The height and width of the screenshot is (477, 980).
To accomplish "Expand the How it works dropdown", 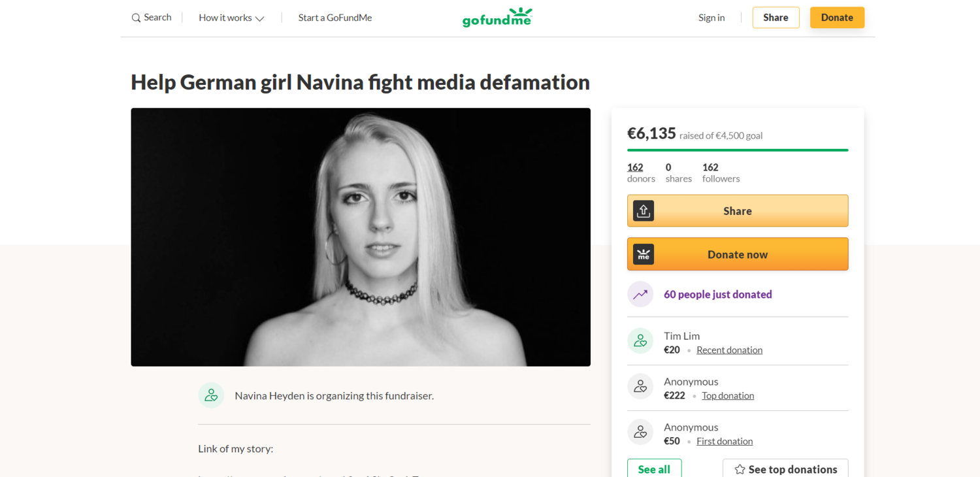I will click(x=231, y=18).
